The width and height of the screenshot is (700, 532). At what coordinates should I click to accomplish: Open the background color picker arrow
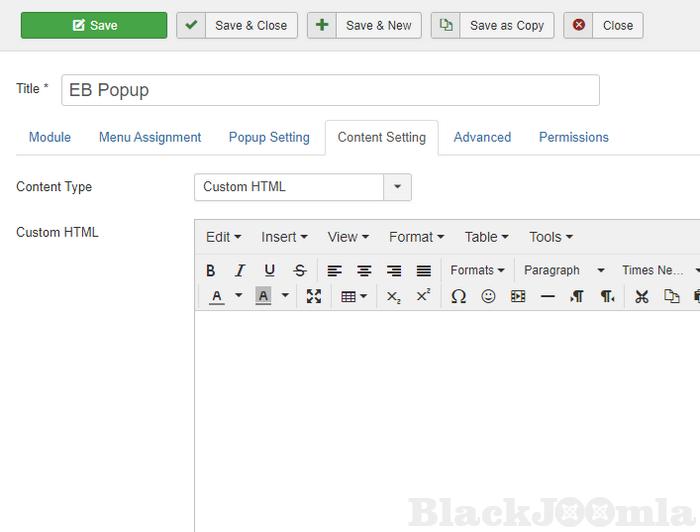coord(285,296)
